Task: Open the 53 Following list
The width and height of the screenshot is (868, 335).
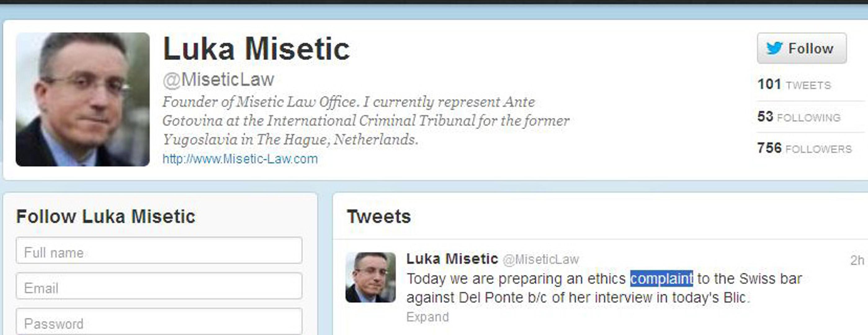Action: (x=799, y=117)
